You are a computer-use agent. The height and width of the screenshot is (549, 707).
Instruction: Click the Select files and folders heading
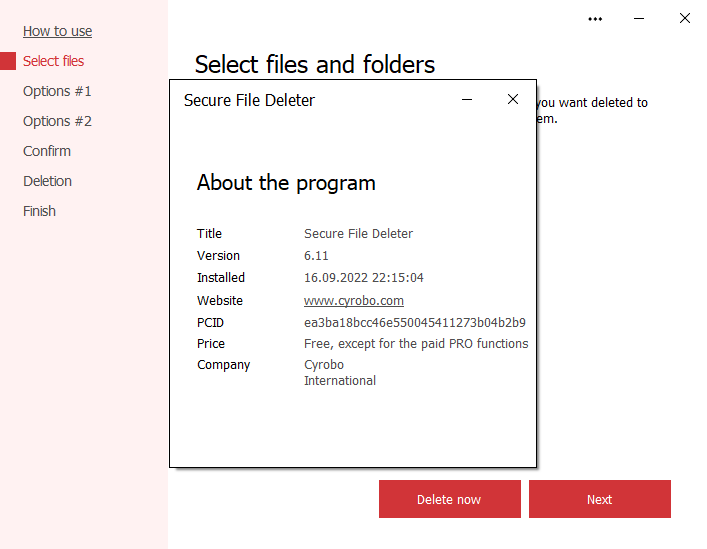[315, 64]
